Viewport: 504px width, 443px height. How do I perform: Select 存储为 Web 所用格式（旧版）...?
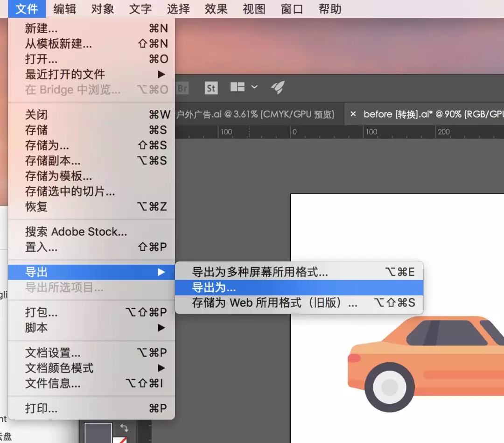(299, 302)
